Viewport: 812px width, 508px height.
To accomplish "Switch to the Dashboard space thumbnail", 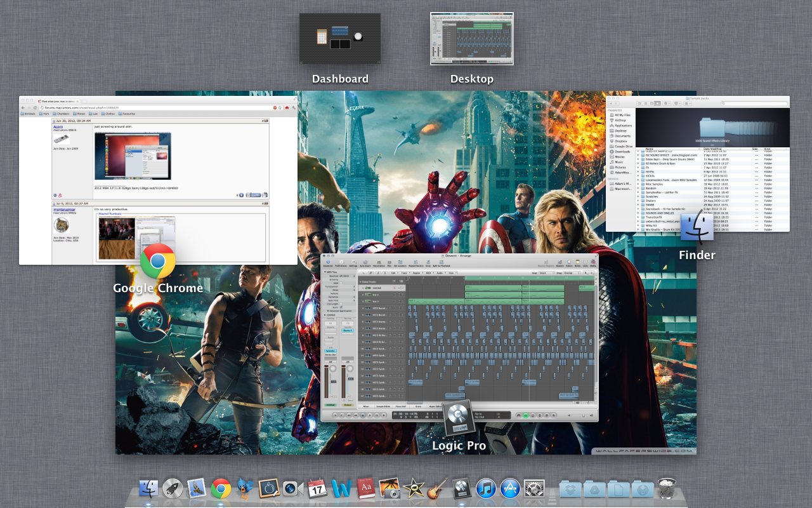I will [340, 38].
